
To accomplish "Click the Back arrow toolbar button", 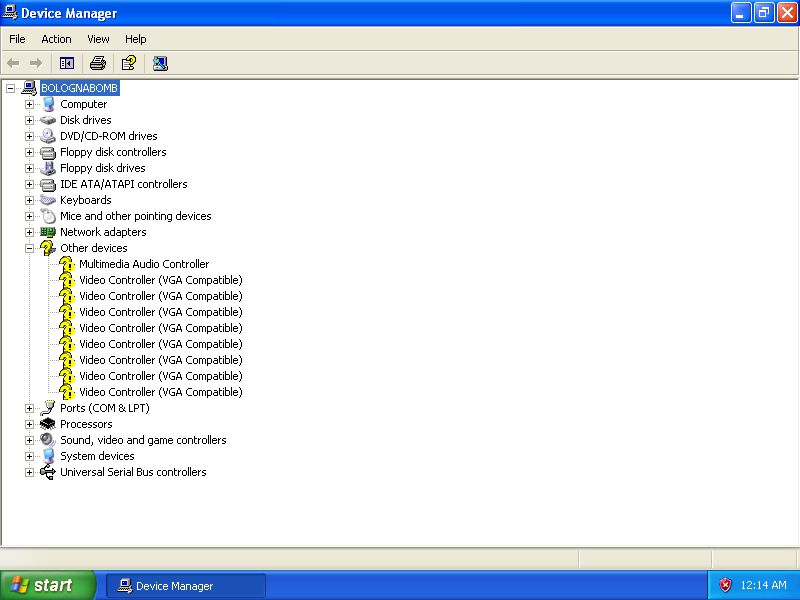I will point(13,63).
